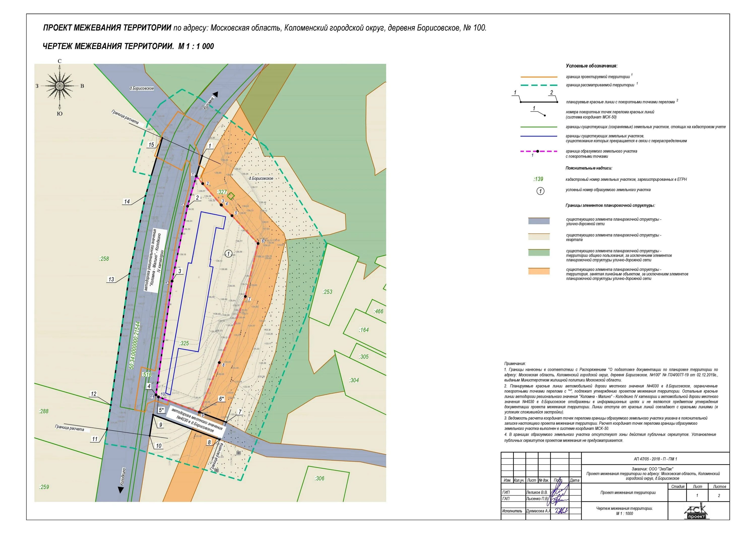Click the blue line sample in legend

[x=539, y=136]
